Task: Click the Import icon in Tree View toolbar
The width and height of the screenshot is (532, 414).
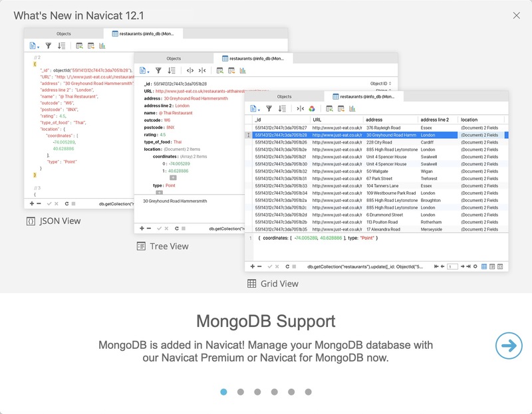Action: click(220, 70)
